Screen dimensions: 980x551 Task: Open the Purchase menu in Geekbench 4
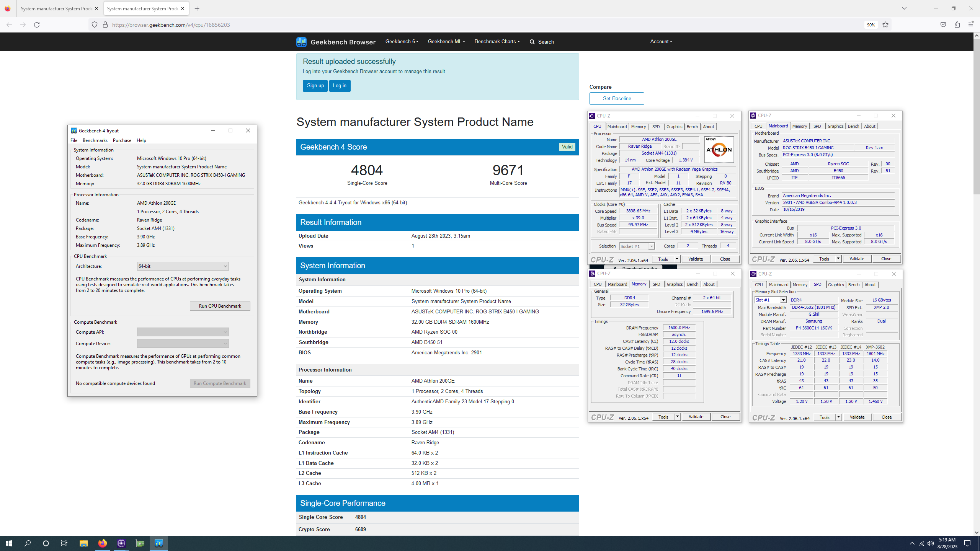[x=122, y=140]
